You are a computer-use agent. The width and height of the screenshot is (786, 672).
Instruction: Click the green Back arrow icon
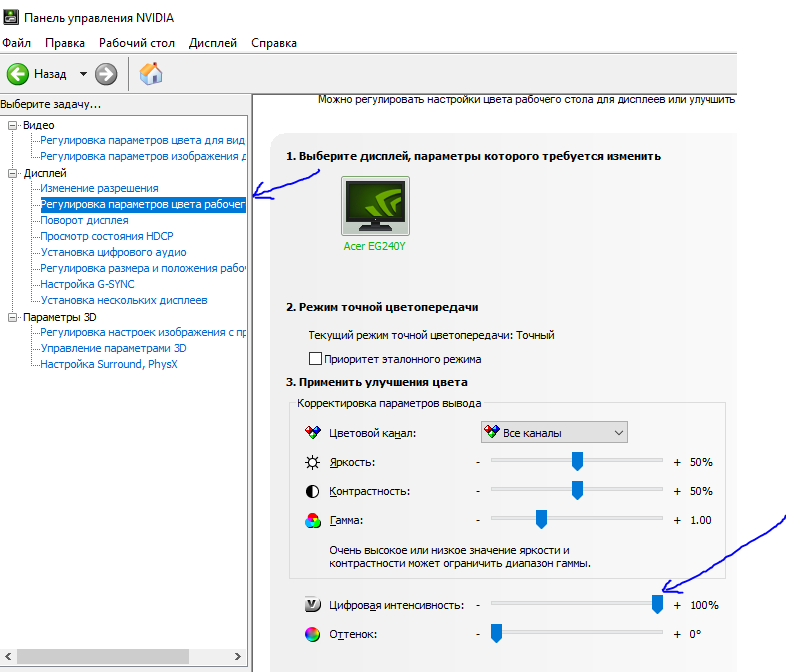click(x=18, y=74)
